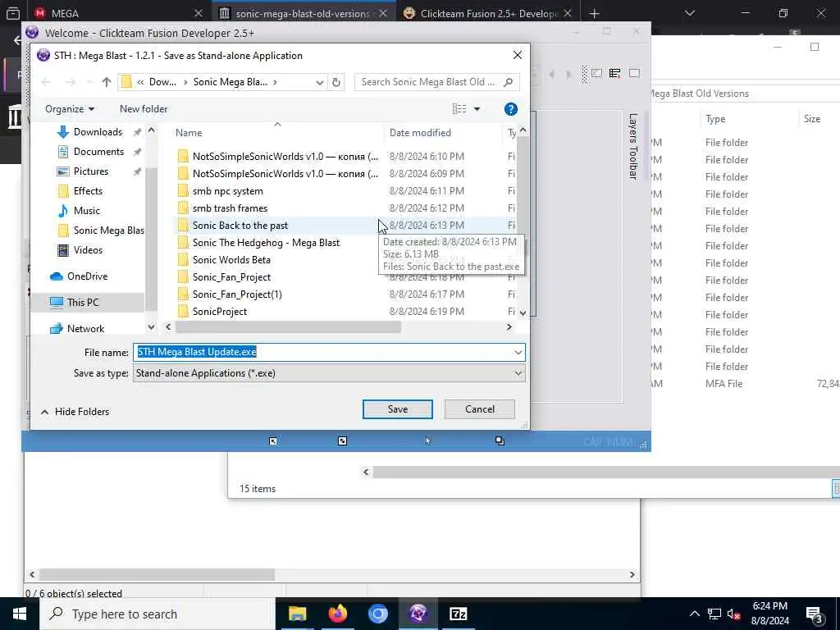Click the file list horizontal scrollbar

pos(288,326)
